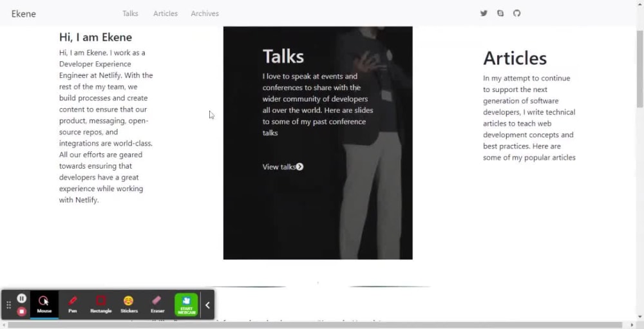Image resolution: width=644 pixels, height=329 pixels.
Task: Open Archives in the navbar
Action: coord(205,14)
